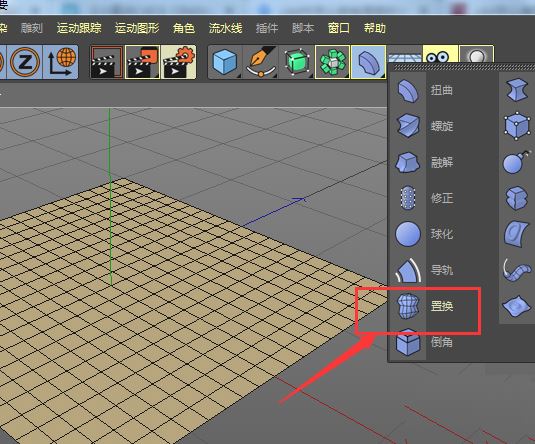
Task: Choose the 倒角 deformer
Action: click(443, 342)
